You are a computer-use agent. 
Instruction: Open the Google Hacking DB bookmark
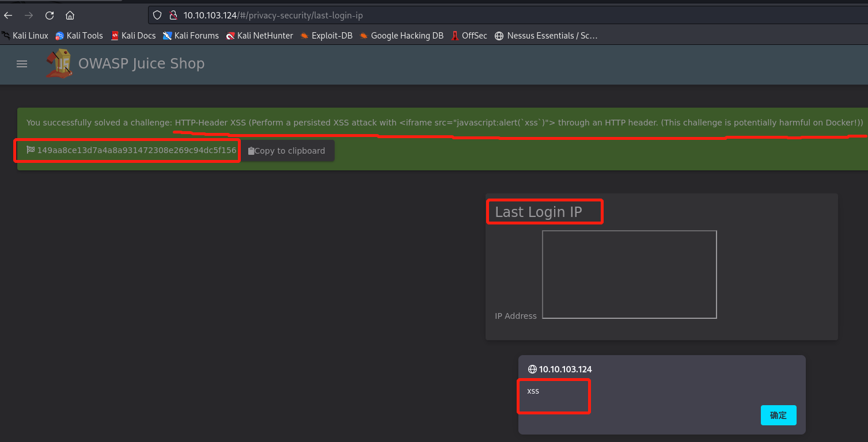coord(401,36)
